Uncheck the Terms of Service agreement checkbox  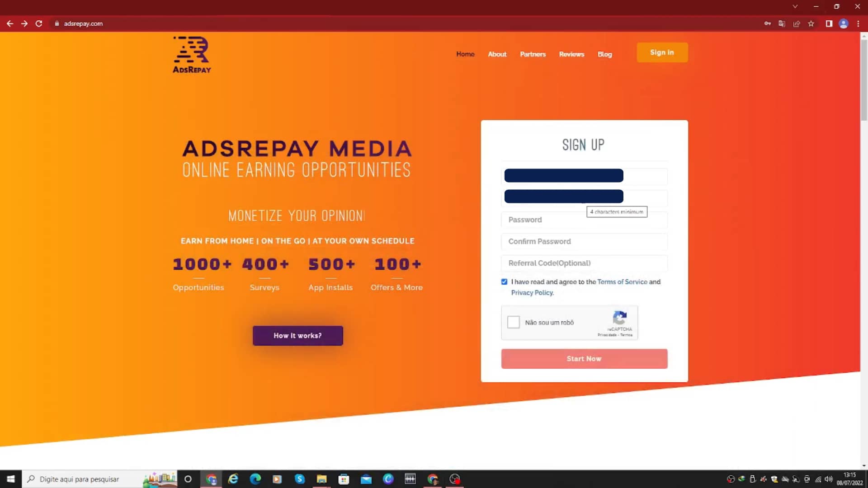click(504, 282)
